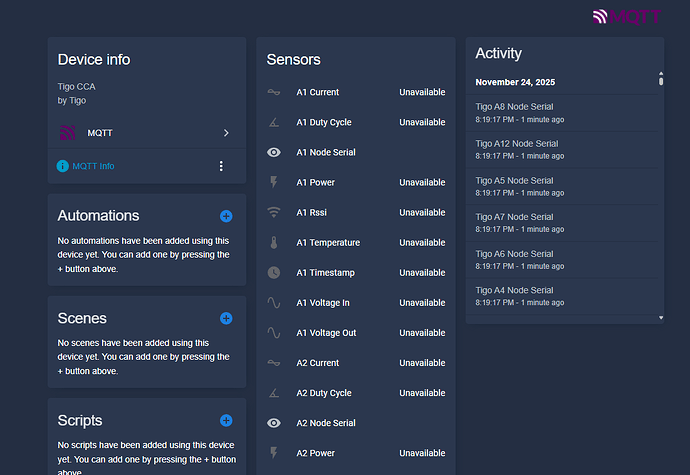Open the MQTT Info link
Image resolution: width=690 pixels, height=475 pixels.
[x=93, y=166]
